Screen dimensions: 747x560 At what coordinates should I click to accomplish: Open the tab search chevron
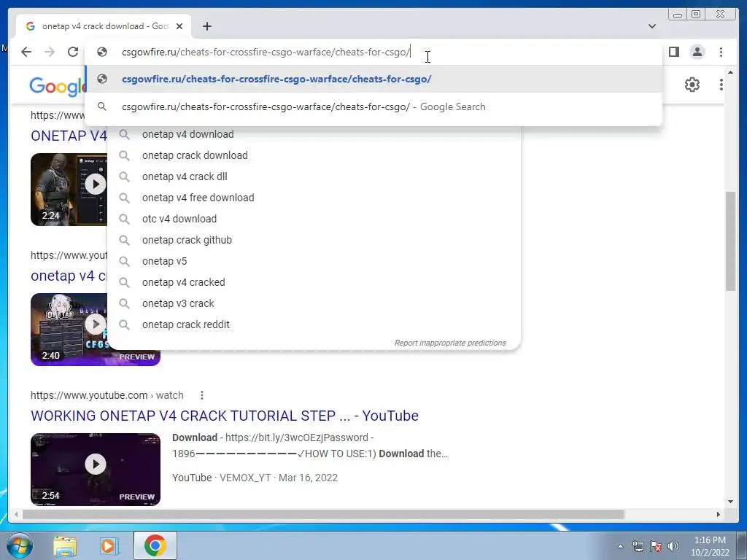click(652, 26)
